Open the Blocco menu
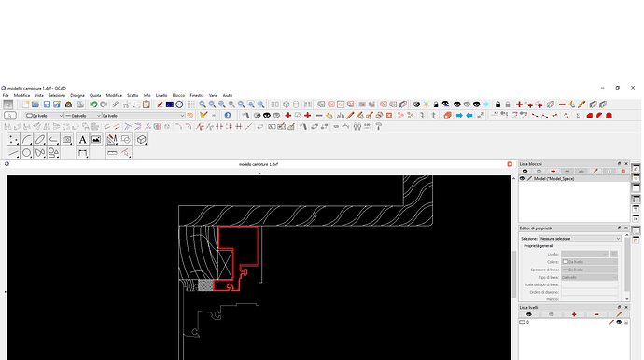The image size is (644, 360). [x=178, y=95]
